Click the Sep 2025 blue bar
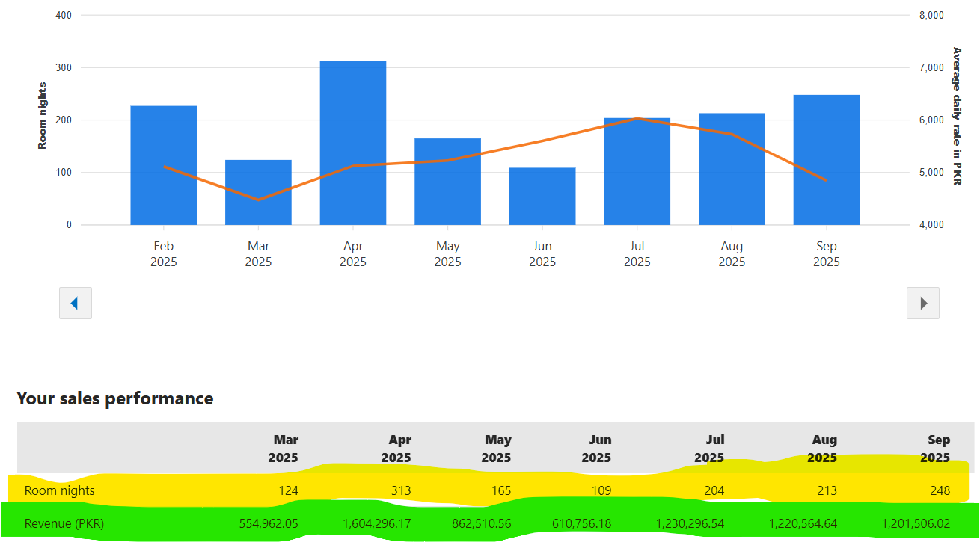This screenshot has height=542, width=980. pos(826,160)
